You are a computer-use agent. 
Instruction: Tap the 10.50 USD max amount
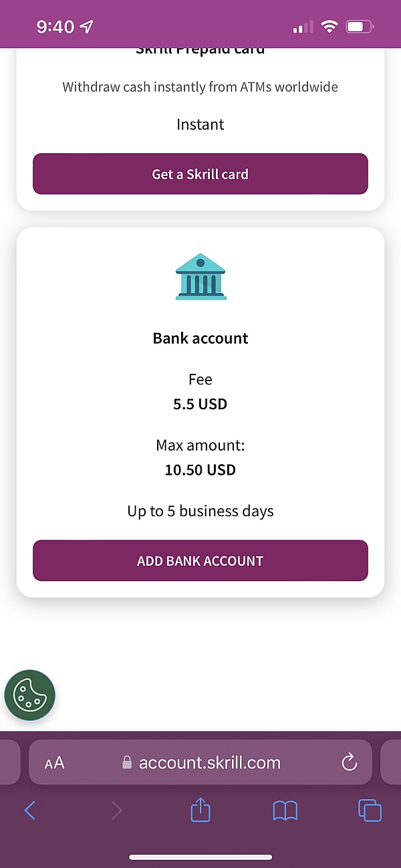[x=200, y=470]
